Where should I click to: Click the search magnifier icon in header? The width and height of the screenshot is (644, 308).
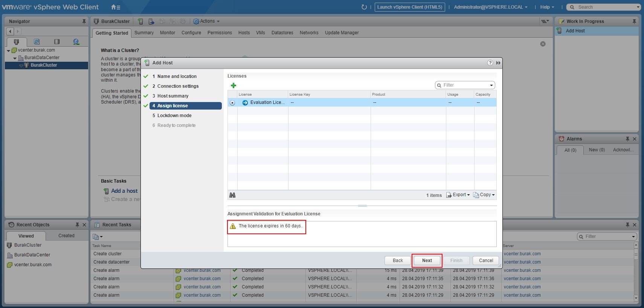(x=572, y=7)
